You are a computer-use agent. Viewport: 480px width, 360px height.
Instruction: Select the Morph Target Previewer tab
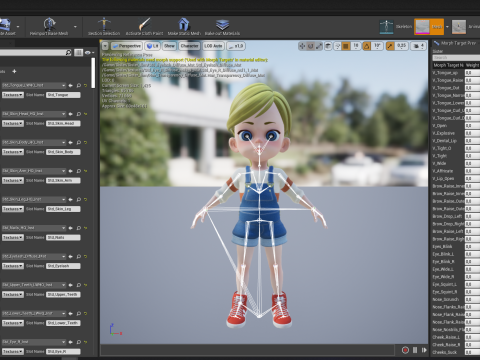(x=456, y=43)
